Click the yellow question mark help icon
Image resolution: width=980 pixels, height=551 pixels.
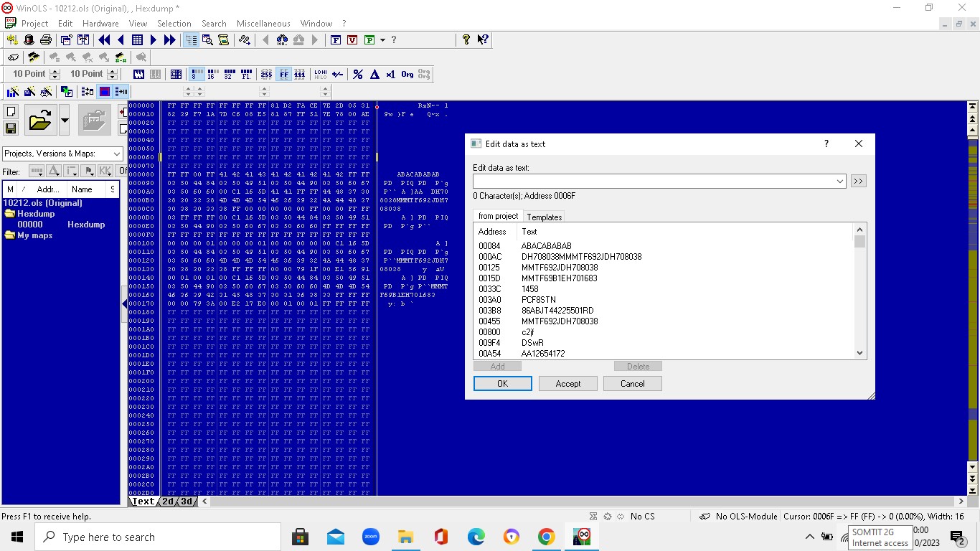(x=466, y=40)
